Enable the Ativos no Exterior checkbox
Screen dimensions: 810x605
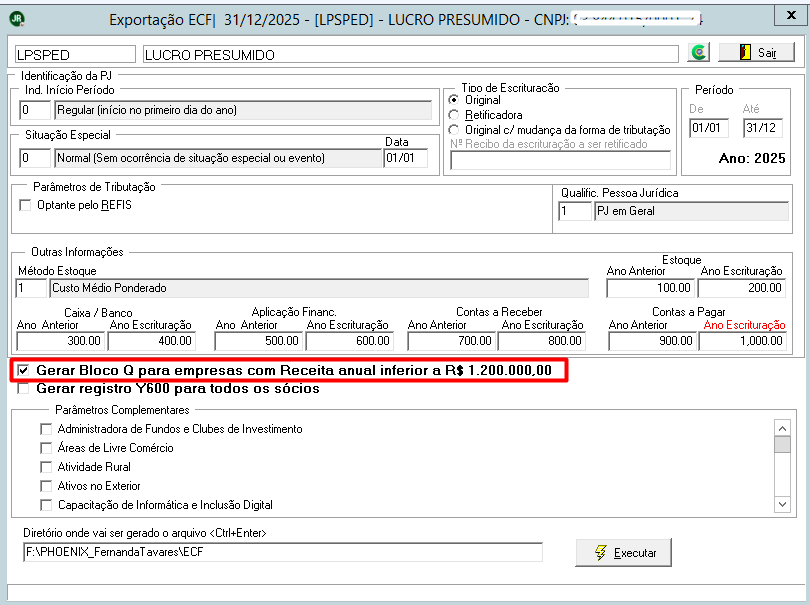click(x=46, y=486)
